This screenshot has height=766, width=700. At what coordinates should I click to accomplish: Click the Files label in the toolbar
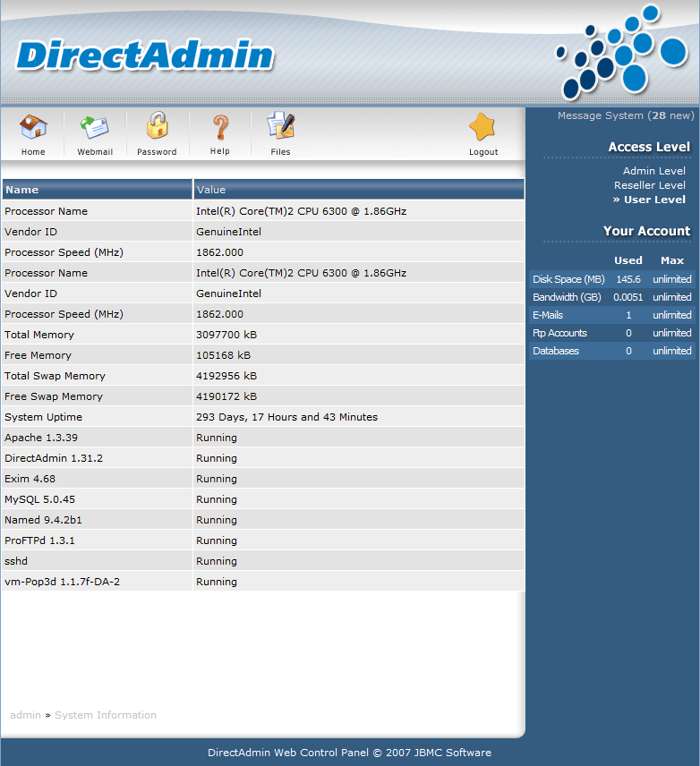pos(280,152)
